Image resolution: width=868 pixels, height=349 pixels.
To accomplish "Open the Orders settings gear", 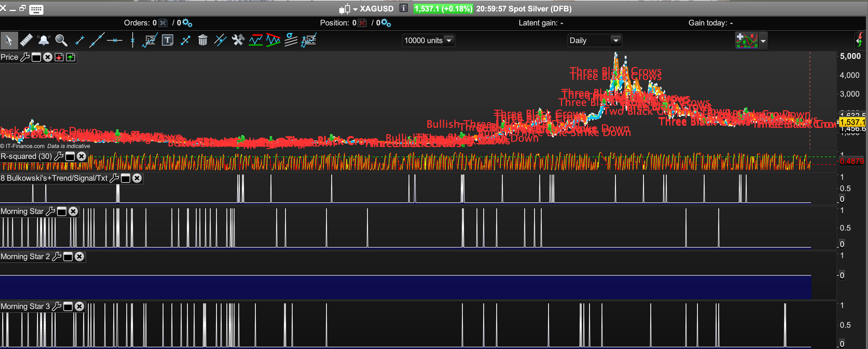I will point(187,23).
